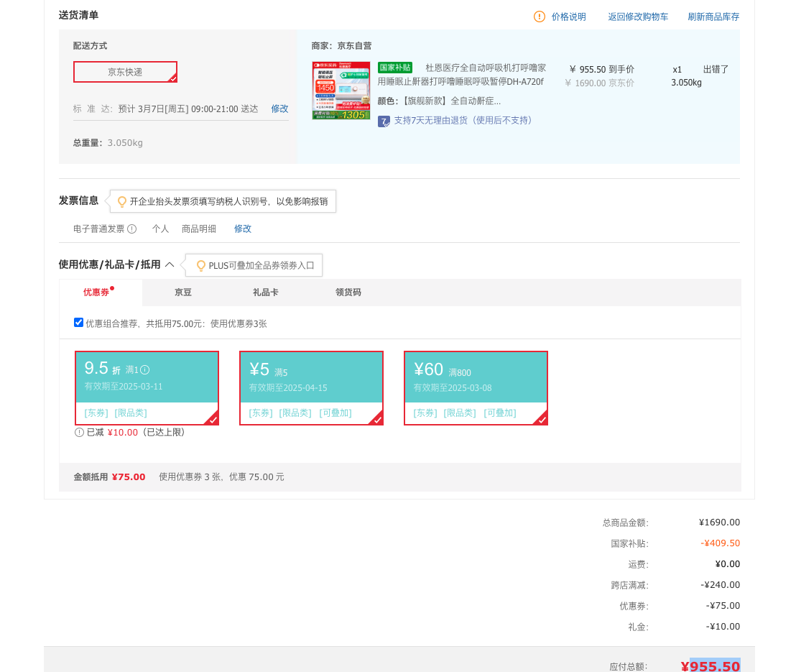Click the ¥955.50 到手价 text
The image size is (796, 672).
coord(601,69)
